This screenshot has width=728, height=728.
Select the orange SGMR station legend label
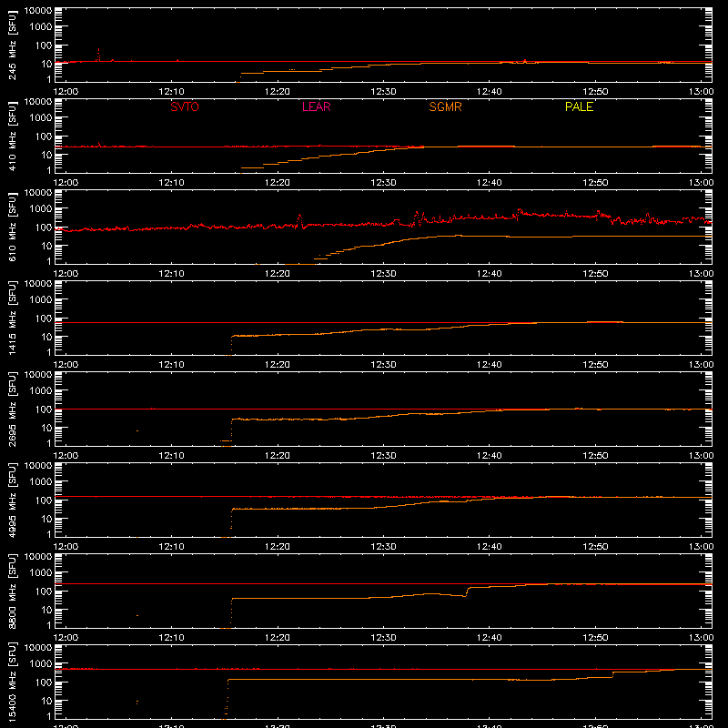coord(445,106)
